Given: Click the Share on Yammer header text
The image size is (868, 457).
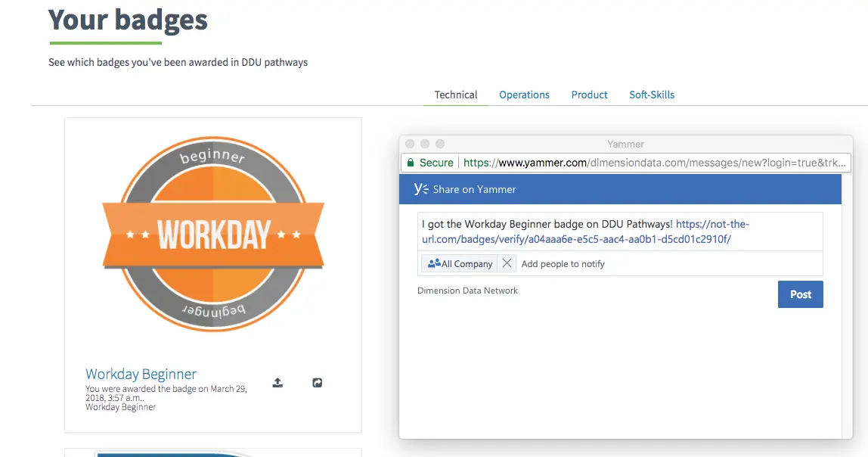Looking at the screenshot, I should (x=474, y=189).
